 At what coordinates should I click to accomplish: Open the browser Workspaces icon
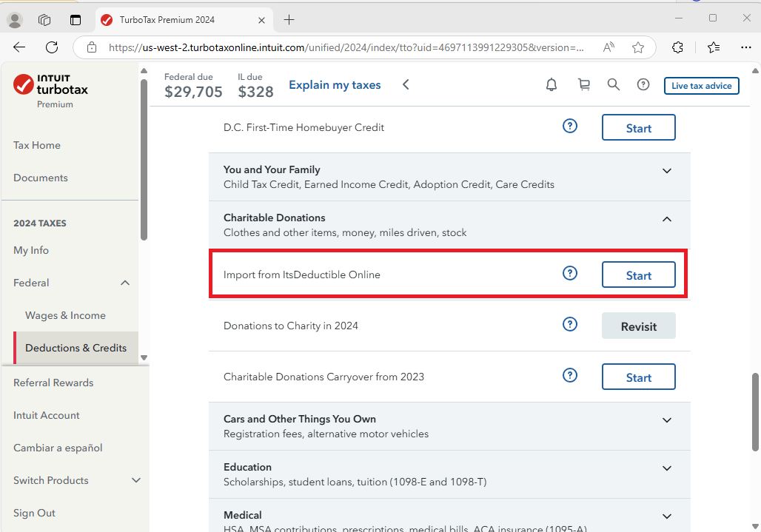[x=44, y=20]
